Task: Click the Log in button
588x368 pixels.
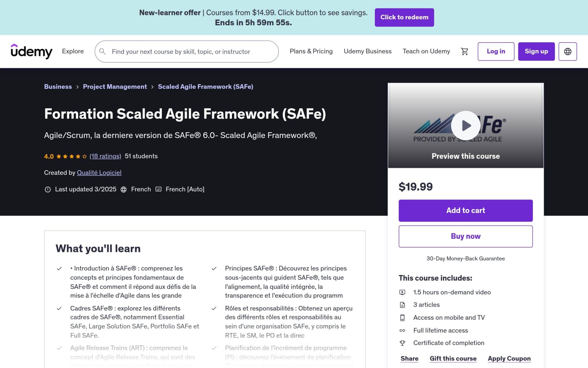Action: [496, 51]
